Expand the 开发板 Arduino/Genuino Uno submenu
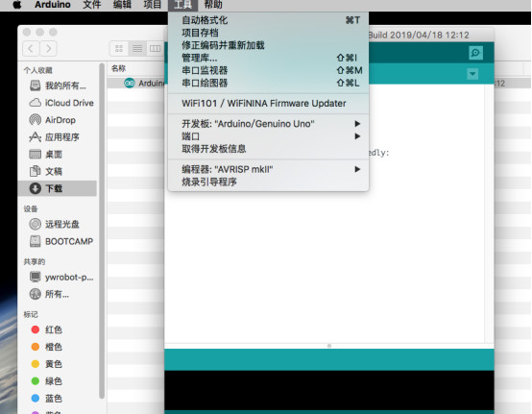Viewport: 532px width, 414px height. pos(268,124)
